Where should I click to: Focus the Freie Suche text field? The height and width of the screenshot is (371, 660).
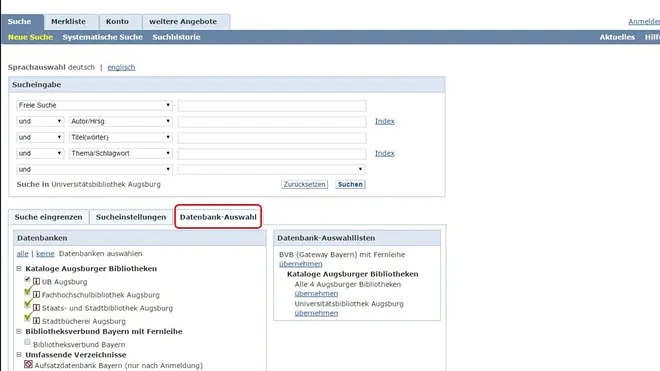(x=272, y=105)
